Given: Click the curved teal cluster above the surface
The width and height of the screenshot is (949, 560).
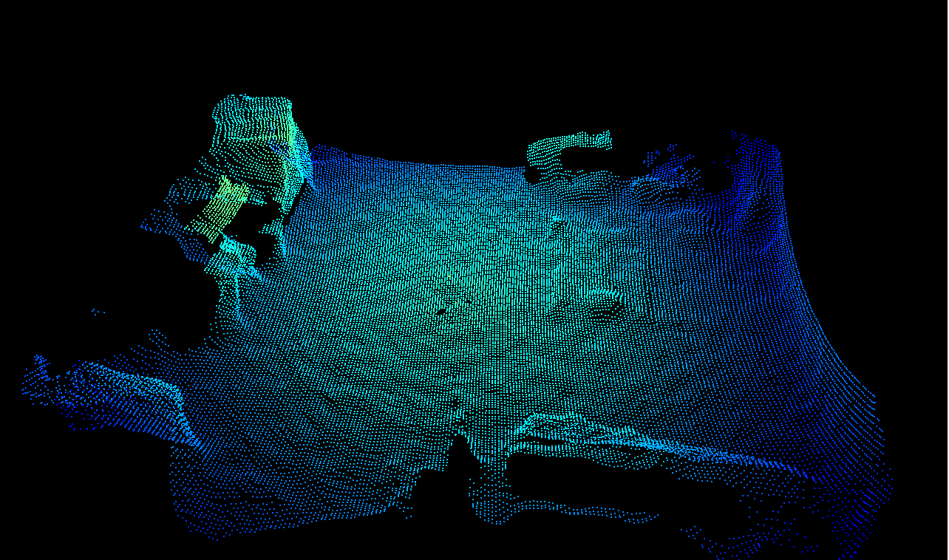Looking at the screenshot, I should tap(565, 148).
